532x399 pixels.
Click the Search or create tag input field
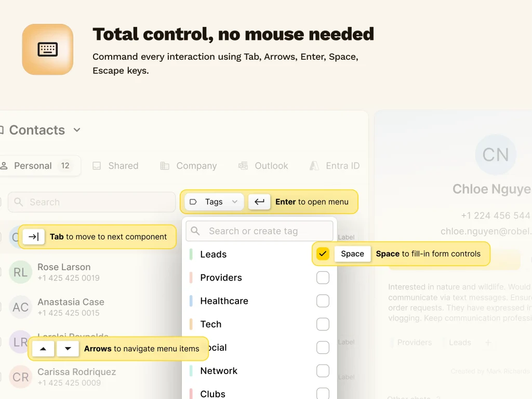click(x=260, y=231)
